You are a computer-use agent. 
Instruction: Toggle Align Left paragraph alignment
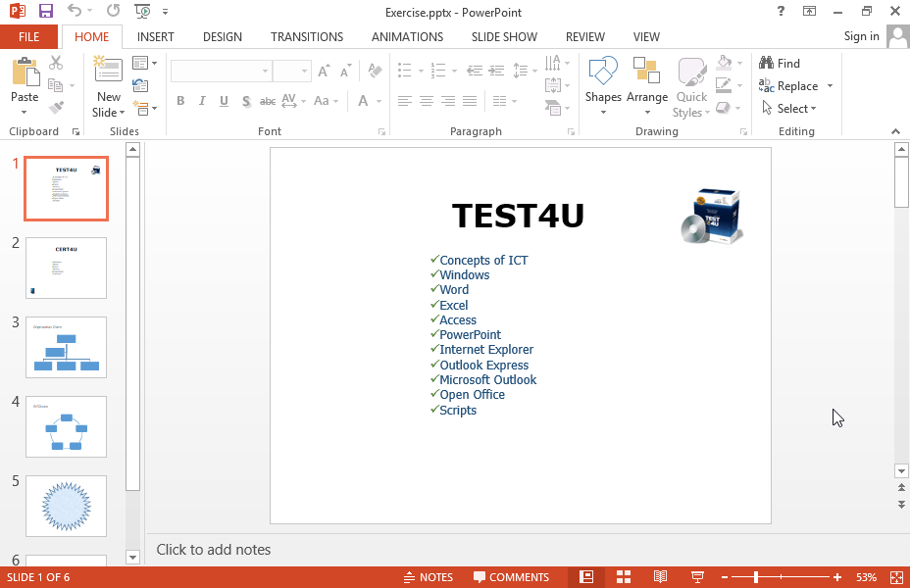point(405,101)
